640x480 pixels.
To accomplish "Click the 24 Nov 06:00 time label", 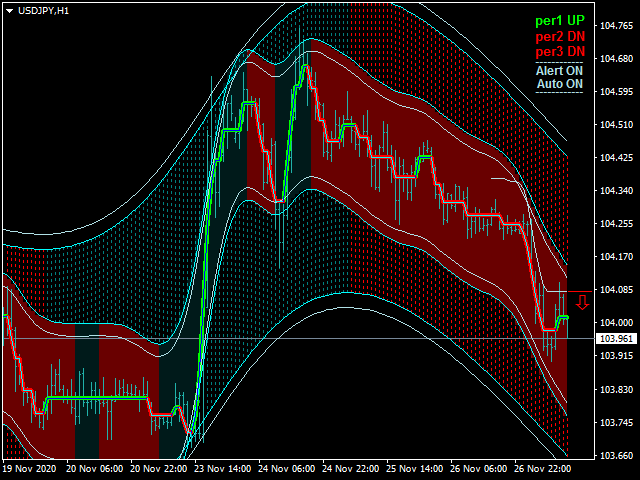I will pos(290,467).
